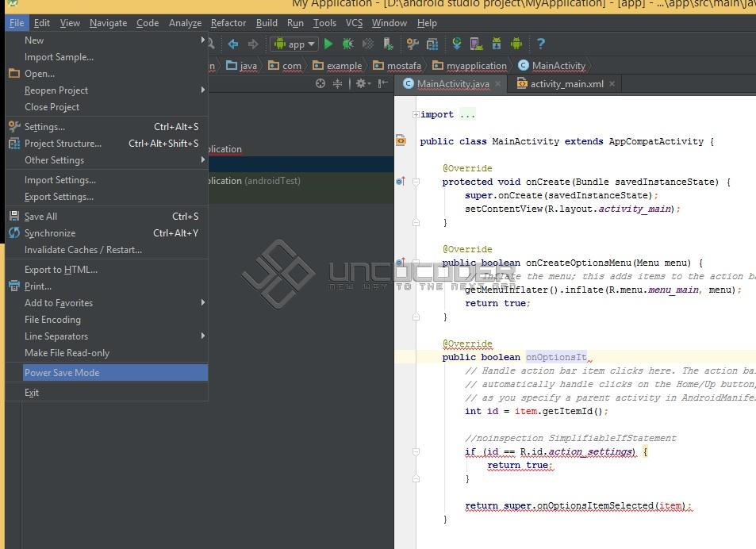Click Sync Project with Gradle Files icon
Screen dimensions: 756x549
pyautogui.click(x=457, y=44)
